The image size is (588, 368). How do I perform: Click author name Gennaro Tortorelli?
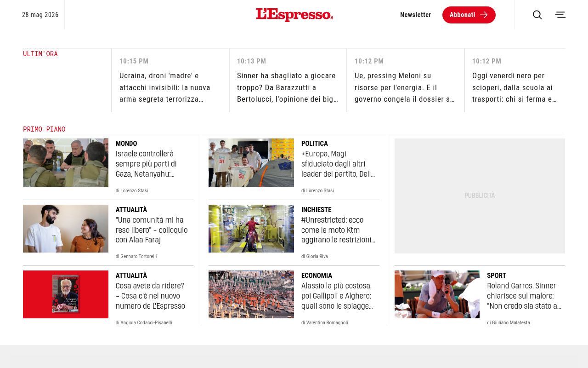pyautogui.click(x=139, y=256)
